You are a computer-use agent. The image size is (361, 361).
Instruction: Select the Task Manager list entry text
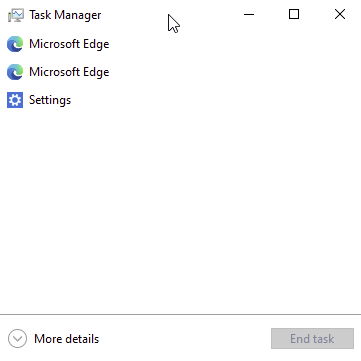point(65,15)
